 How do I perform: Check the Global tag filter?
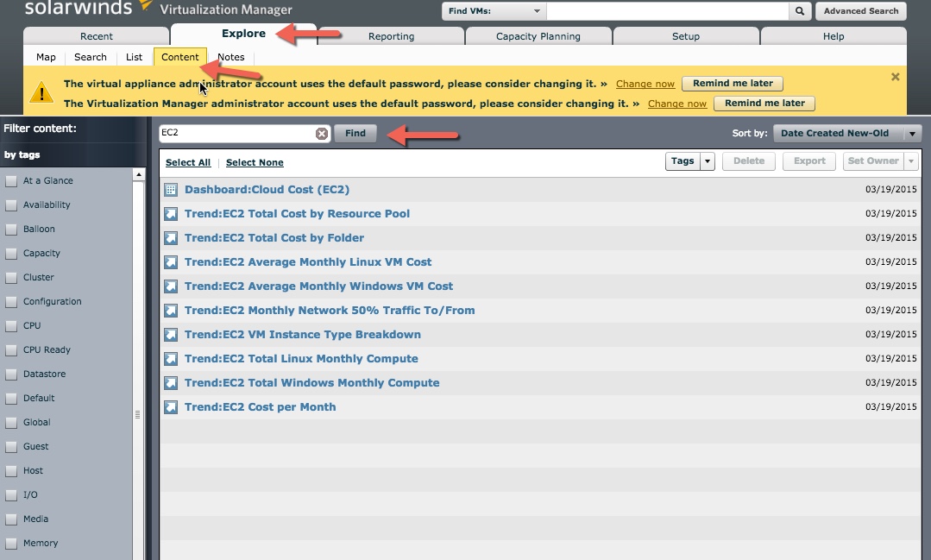(x=11, y=423)
